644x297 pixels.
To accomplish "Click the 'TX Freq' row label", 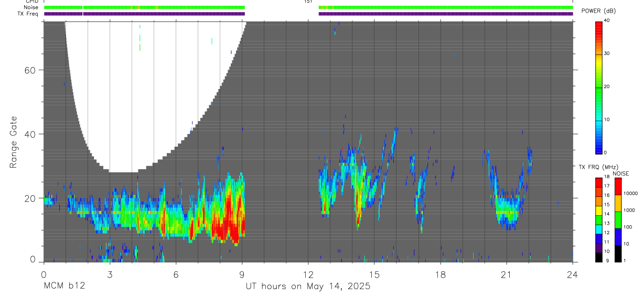I will pos(28,14).
